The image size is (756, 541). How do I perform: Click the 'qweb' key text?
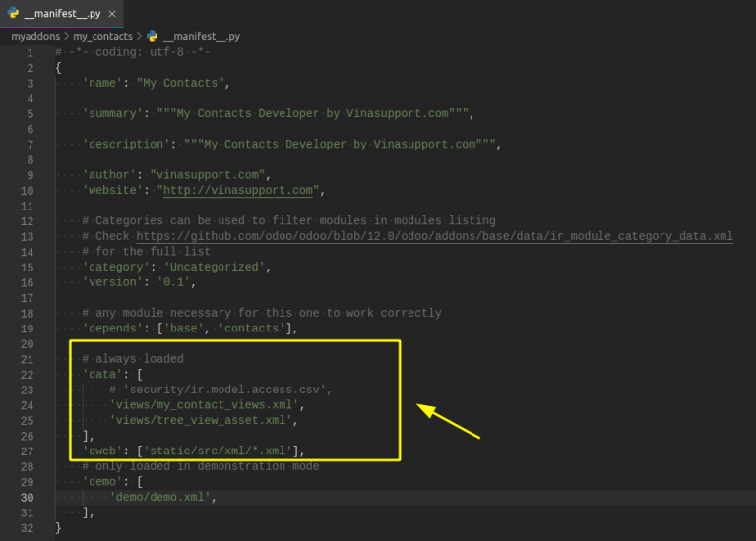pos(102,451)
